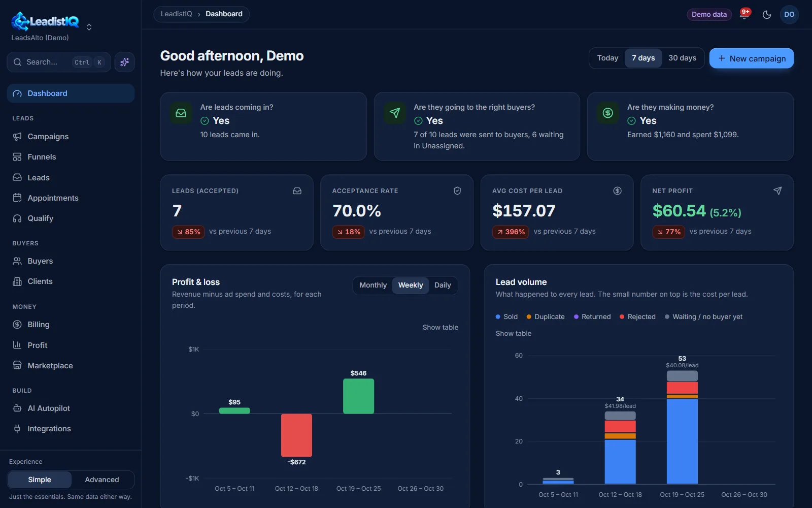Toggle Sold series in Lead volume legend
Viewport: 812px width, 508px height.
pos(506,316)
